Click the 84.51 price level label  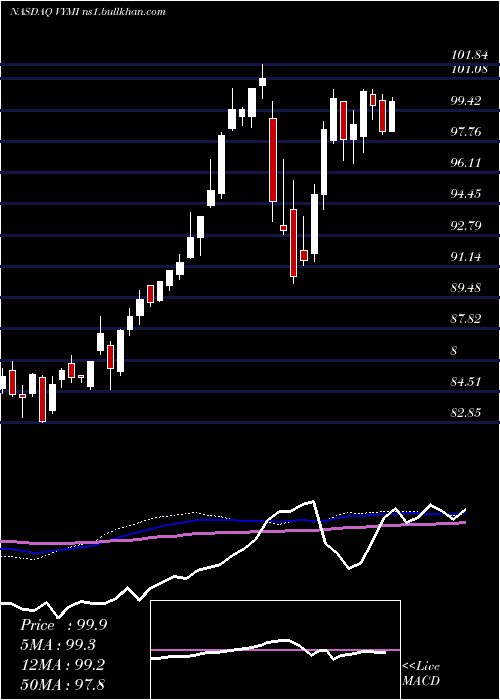pos(466,382)
